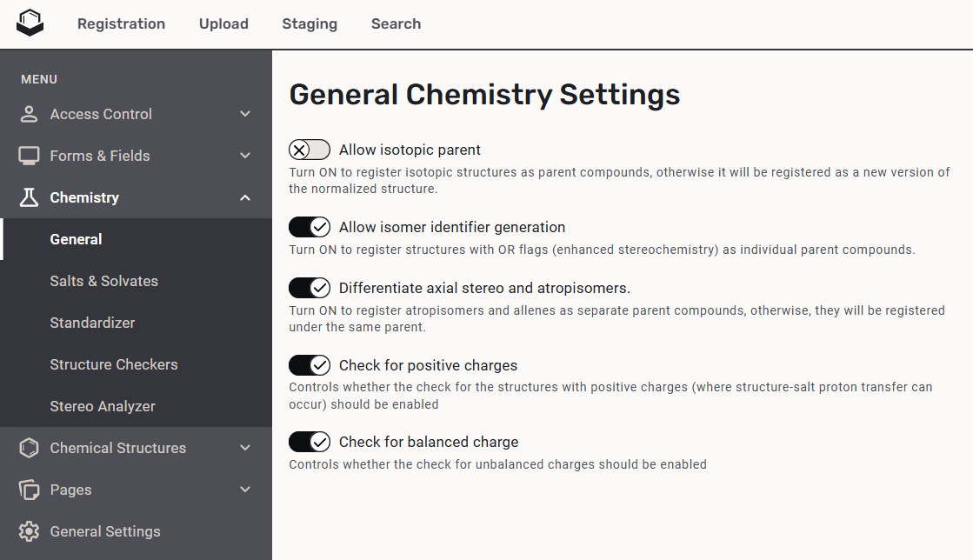Expand the Pages menu section
The height and width of the screenshot is (560, 973).
point(244,490)
